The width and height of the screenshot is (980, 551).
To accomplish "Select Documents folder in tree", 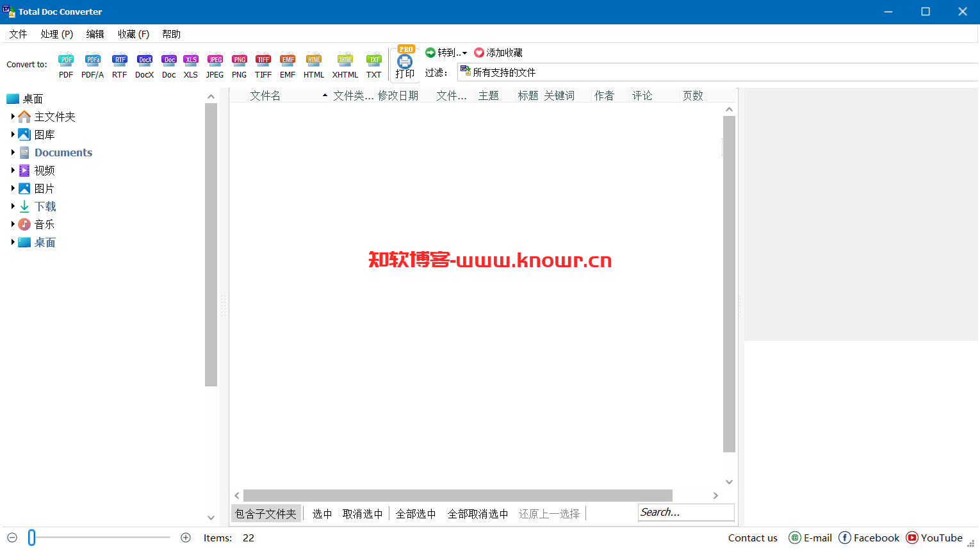I will tap(63, 152).
